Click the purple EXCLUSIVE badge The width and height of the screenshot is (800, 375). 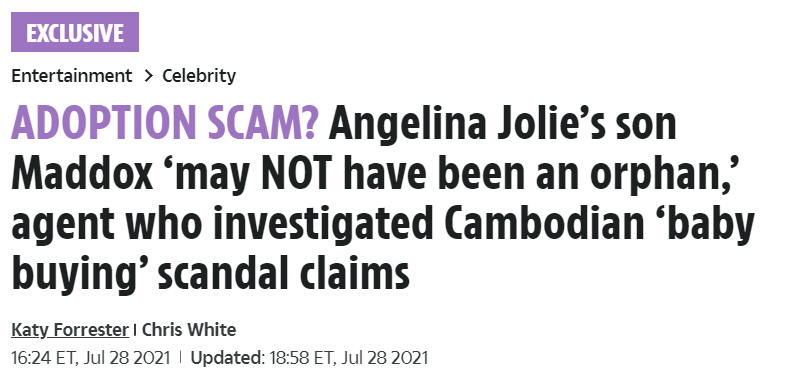(75, 32)
